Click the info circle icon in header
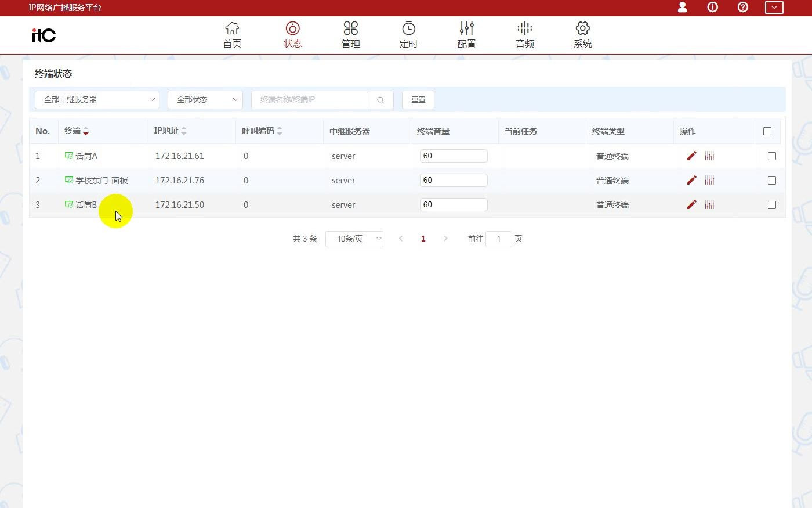Viewport: 812px width, 508px height. [713, 8]
